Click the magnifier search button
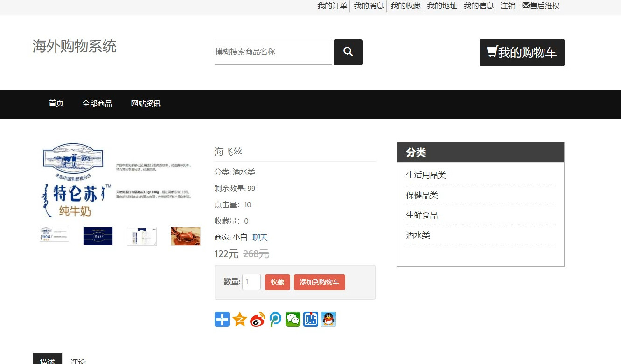 pos(348,52)
